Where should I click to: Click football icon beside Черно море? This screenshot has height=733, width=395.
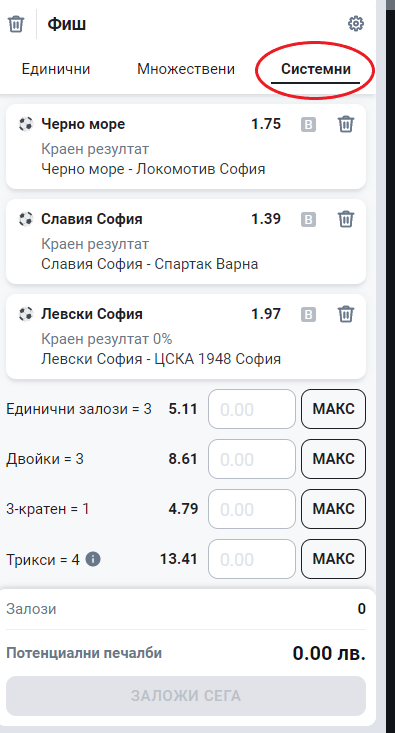click(x=26, y=124)
